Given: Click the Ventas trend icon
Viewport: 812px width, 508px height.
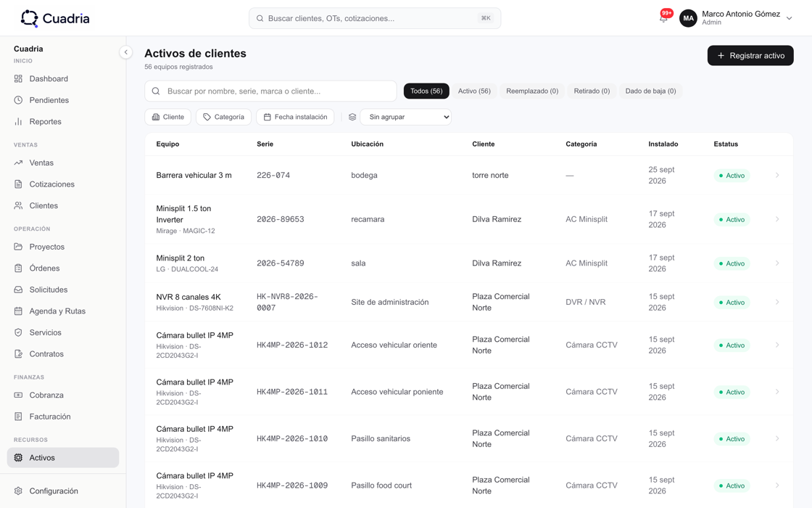Looking at the screenshot, I should 18,163.
